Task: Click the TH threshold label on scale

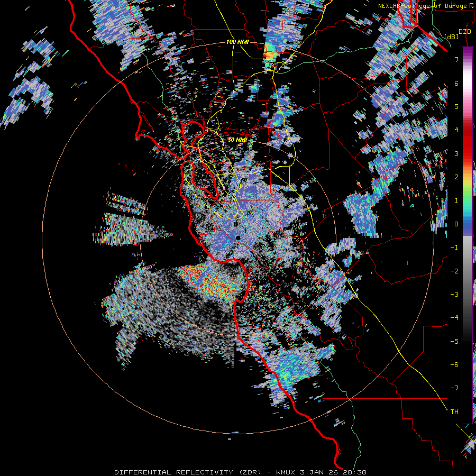Action: click(454, 412)
